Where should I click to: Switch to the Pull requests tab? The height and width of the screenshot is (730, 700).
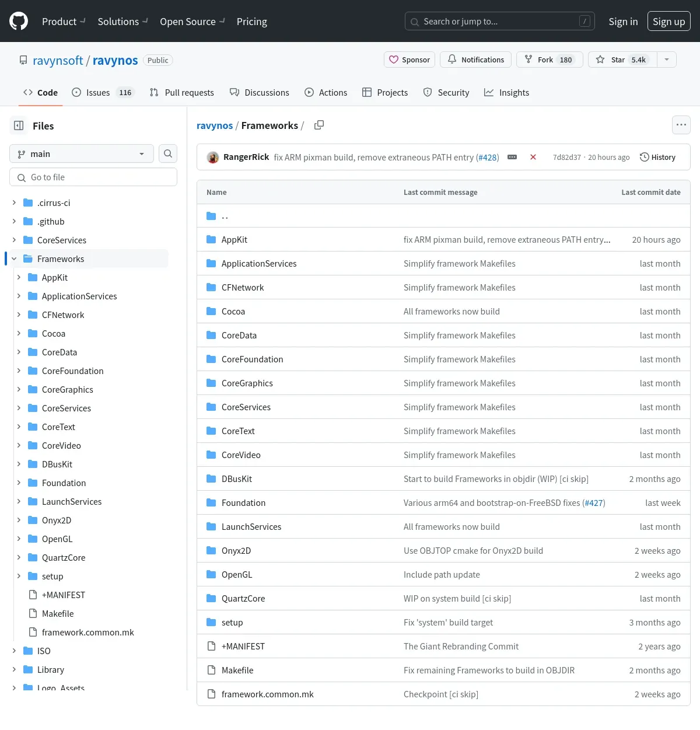(x=182, y=92)
